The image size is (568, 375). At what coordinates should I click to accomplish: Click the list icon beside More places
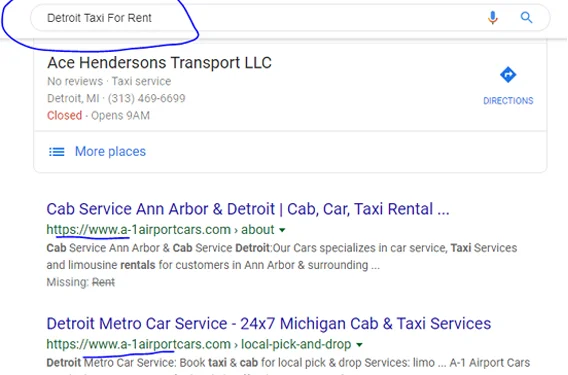tap(57, 151)
